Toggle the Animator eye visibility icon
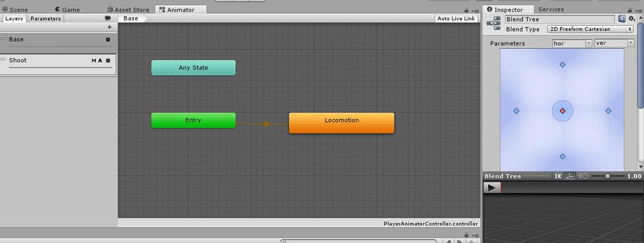 (x=108, y=18)
